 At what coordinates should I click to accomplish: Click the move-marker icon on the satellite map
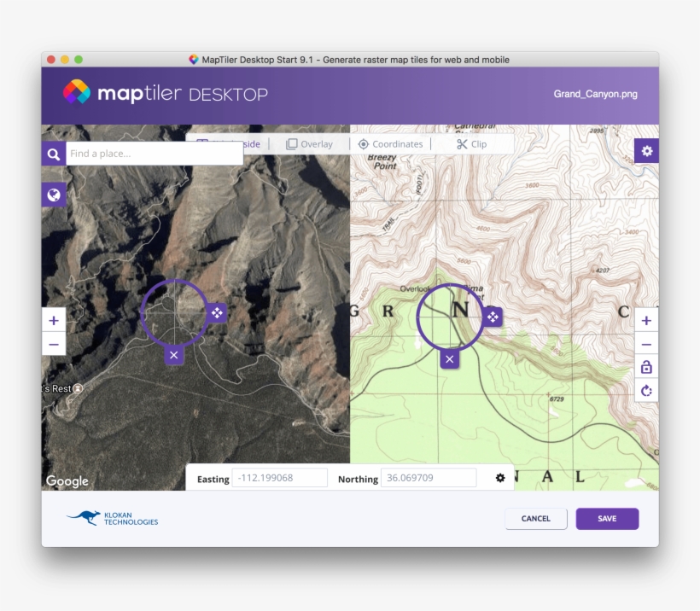coord(215,313)
